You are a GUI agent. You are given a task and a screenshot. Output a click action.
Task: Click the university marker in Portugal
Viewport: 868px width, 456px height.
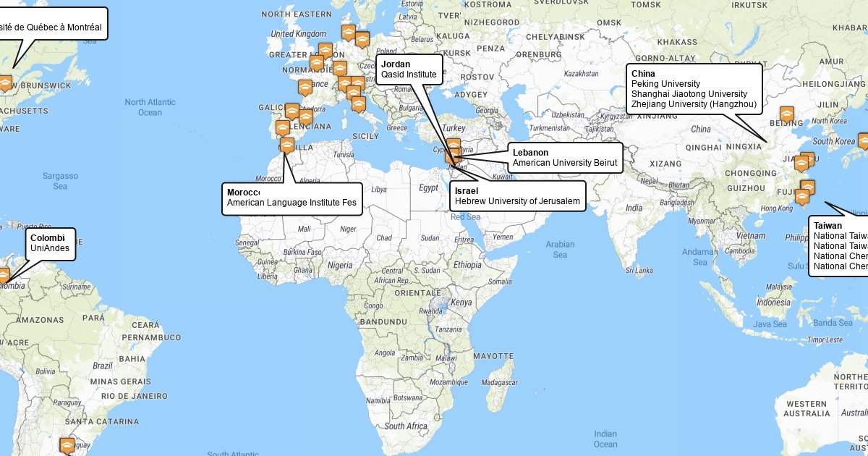283,129
